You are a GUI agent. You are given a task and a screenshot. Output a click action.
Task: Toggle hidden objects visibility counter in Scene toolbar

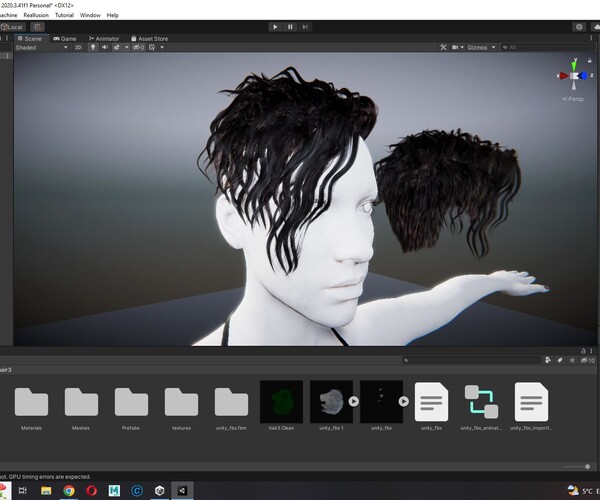point(139,47)
